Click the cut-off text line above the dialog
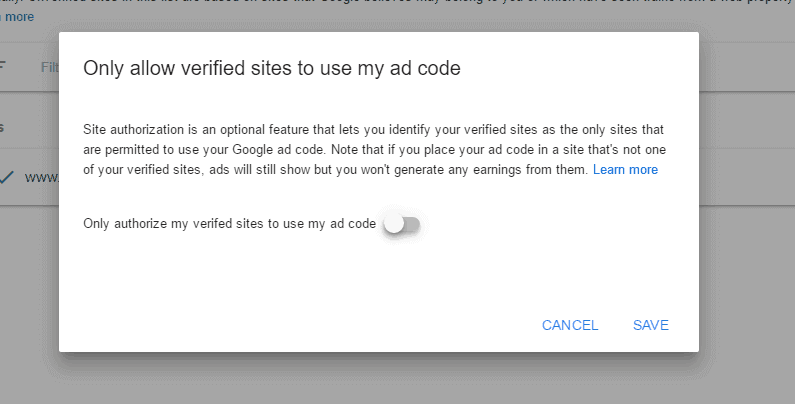 point(400,5)
